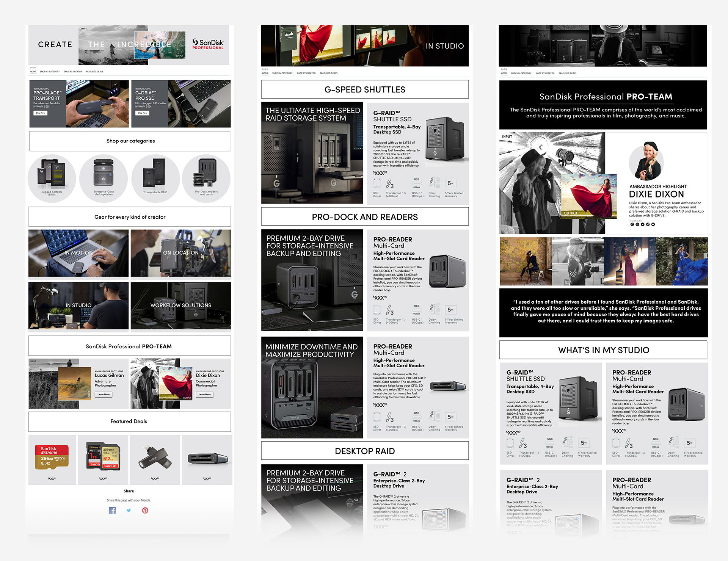Open Shop By Category on home page nav

50,72
